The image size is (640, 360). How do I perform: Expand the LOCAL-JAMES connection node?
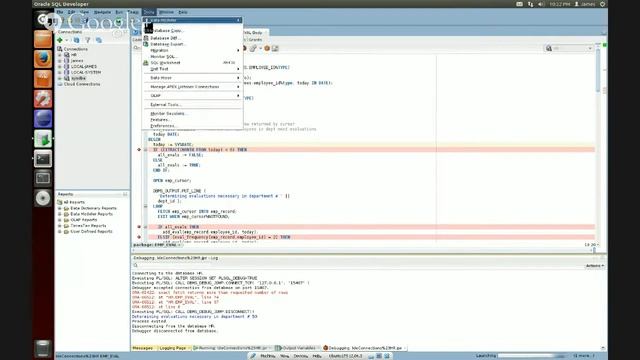tap(60, 67)
